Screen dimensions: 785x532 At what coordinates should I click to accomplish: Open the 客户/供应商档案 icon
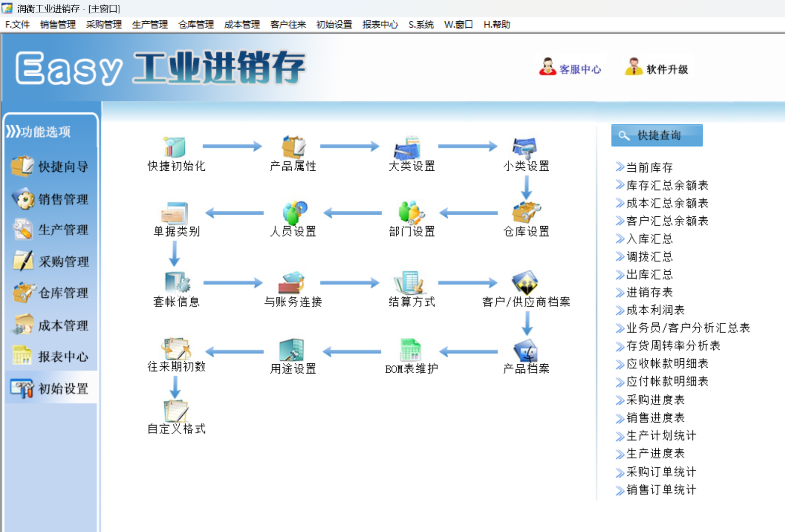pyautogui.click(x=525, y=282)
